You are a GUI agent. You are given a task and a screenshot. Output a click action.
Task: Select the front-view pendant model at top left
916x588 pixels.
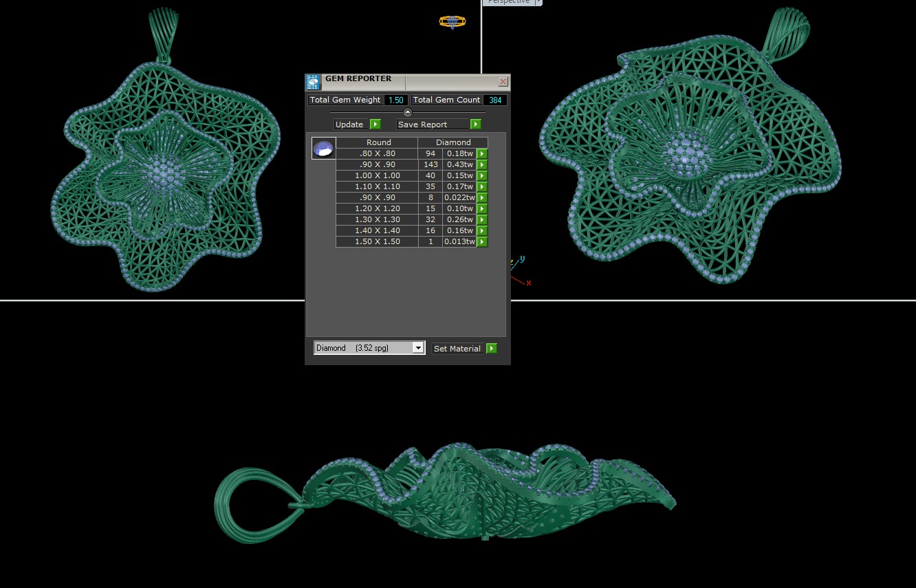165,151
